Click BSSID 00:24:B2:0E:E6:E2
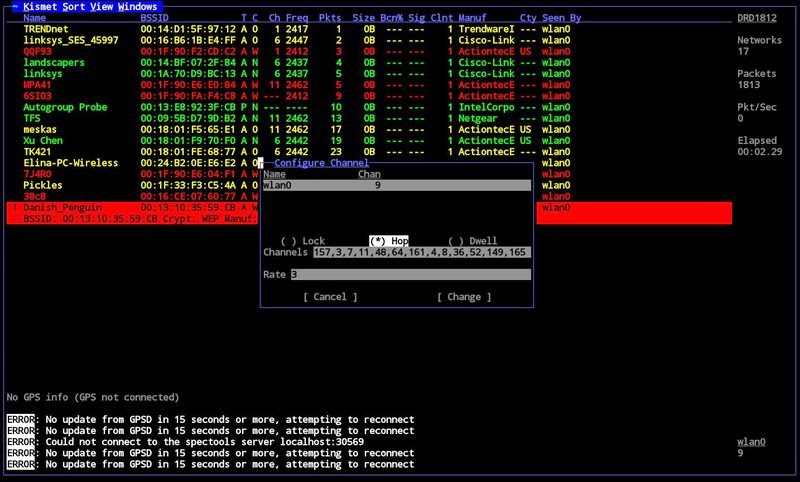The height and width of the screenshot is (482, 800). tap(188, 163)
